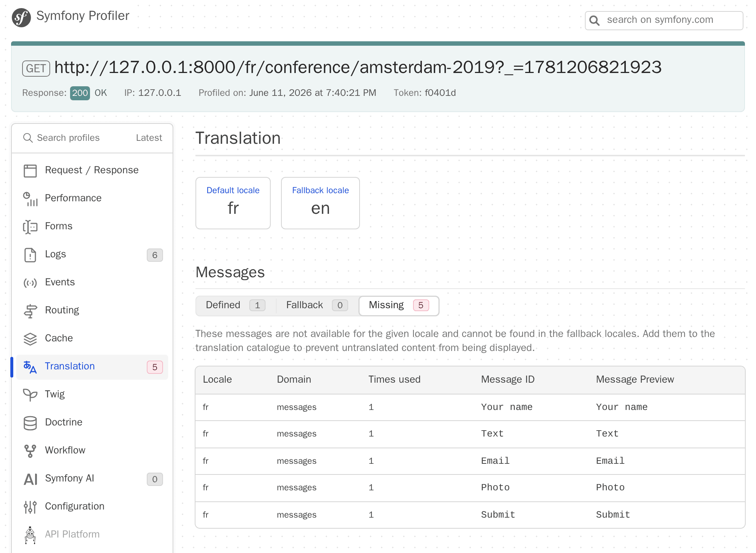
Task: Click the token f0401d value
Action: (440, 93)
